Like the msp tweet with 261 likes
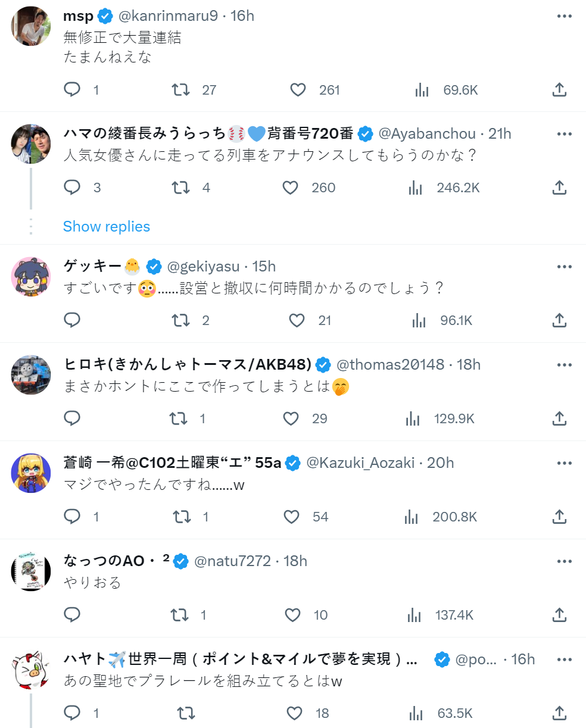 298,90
